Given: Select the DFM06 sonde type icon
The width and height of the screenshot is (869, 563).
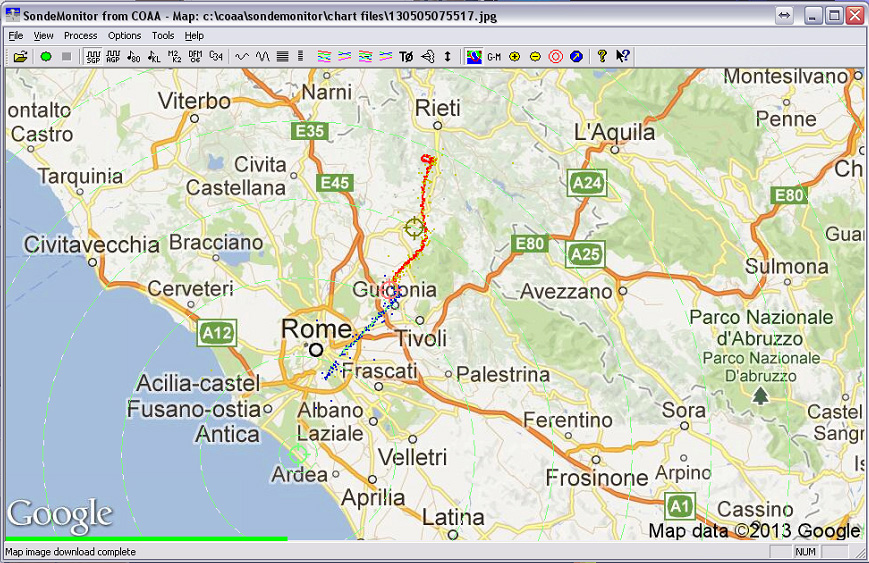Looking at the screenshot, I should point(195,57).
